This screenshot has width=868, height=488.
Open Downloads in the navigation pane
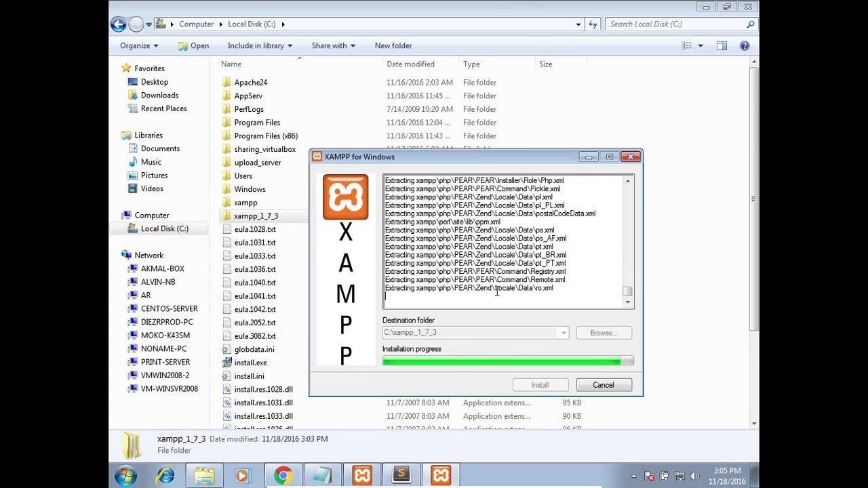159,96
